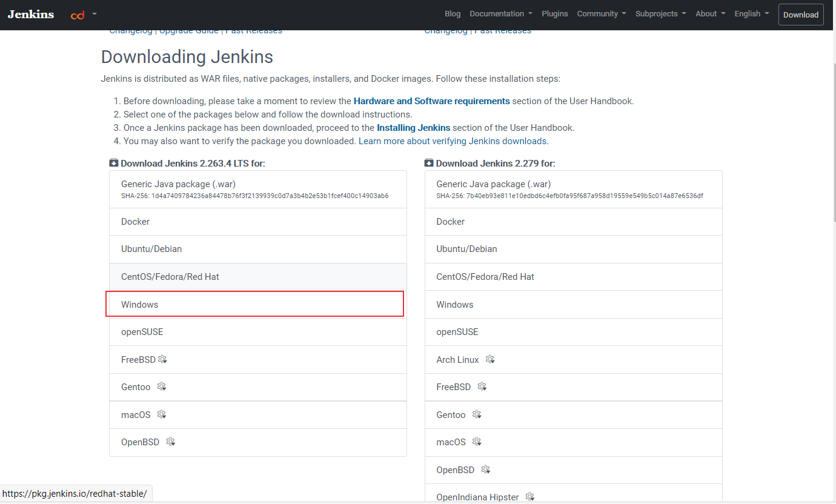Select Docker under weekly 2.279 downloads
836x504 pixels.
574,222
